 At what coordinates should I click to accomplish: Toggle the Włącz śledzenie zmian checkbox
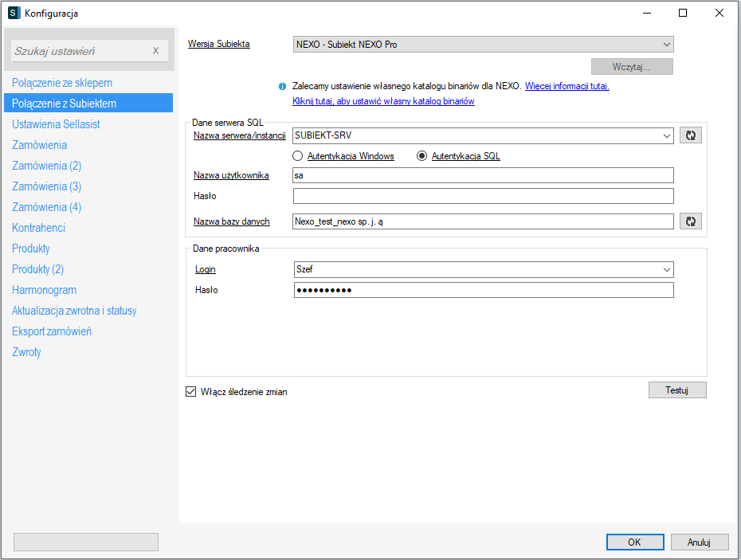190,392
